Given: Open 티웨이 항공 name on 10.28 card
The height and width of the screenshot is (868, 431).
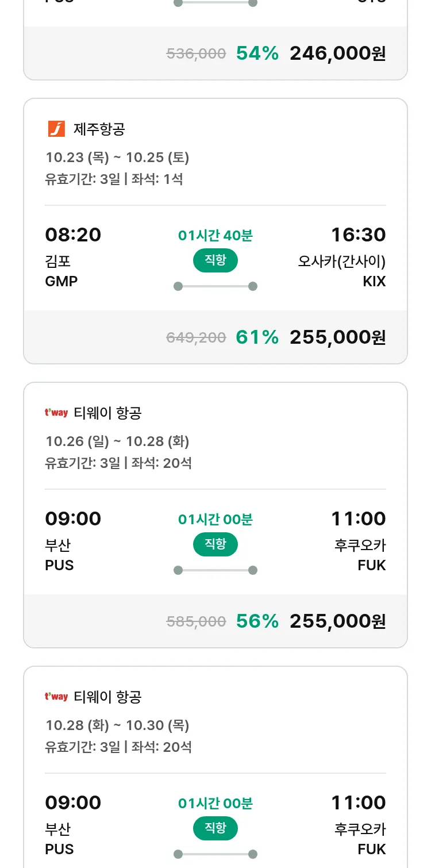Looking at the screenshot, I should click(x=107, y=697).
